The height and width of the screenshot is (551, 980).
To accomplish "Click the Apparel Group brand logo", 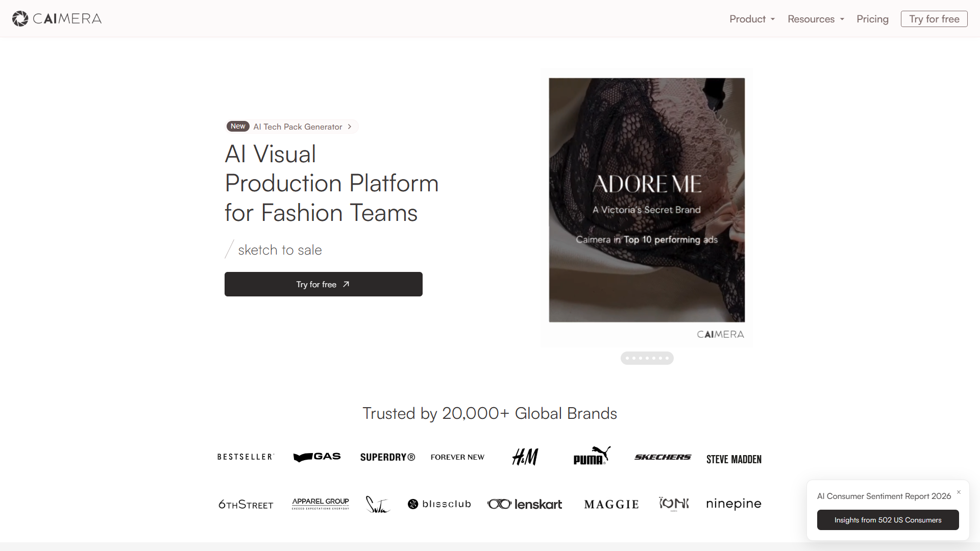I will tap(321, 504).
